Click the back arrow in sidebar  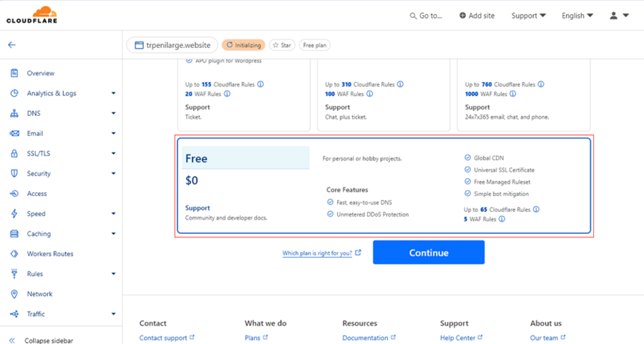click(12, 45)
